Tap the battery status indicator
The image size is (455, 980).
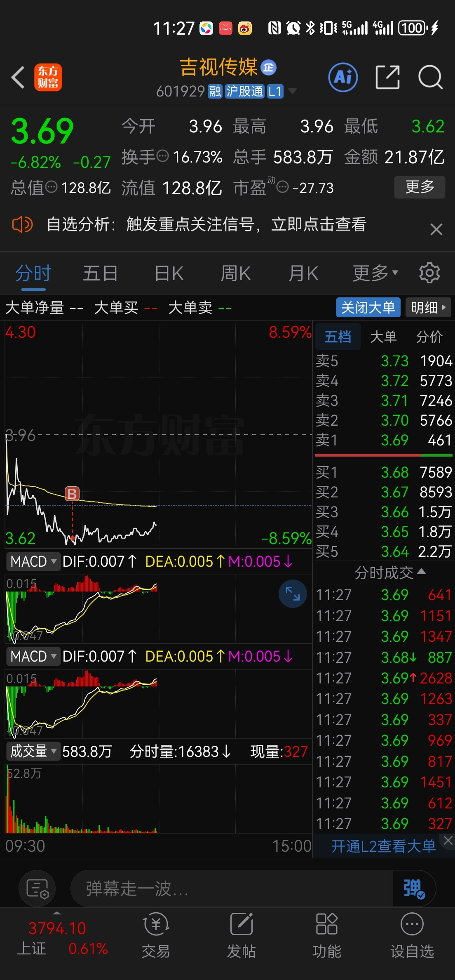pyautogui.click(x=413, y=28)
